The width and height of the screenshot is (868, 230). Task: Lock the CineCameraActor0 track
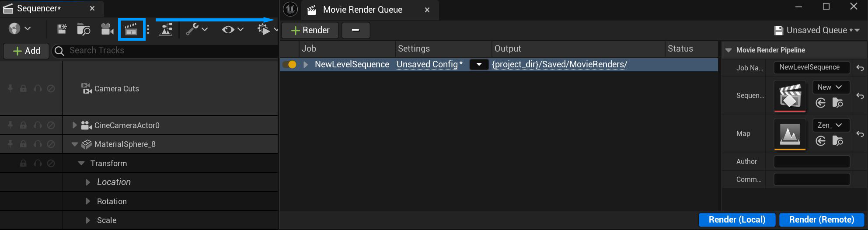pyautogui.click(x=24, y=125)
